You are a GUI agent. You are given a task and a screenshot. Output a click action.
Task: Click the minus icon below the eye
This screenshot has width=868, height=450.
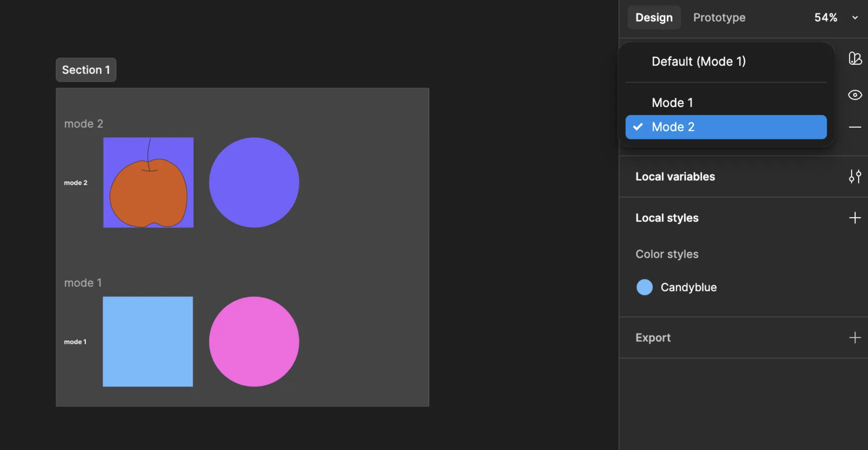click(x=855, y=127)
